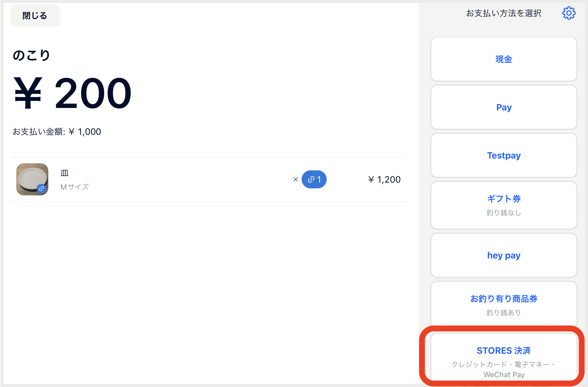Click the remaining amount ¥ 200
This screenshot has height=387, width=588.
click(73, 93)
